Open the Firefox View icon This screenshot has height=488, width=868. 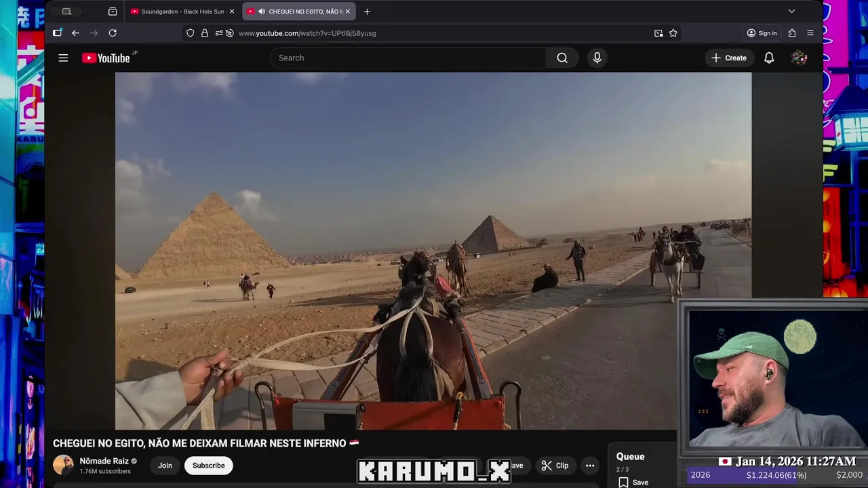point(113,12)
